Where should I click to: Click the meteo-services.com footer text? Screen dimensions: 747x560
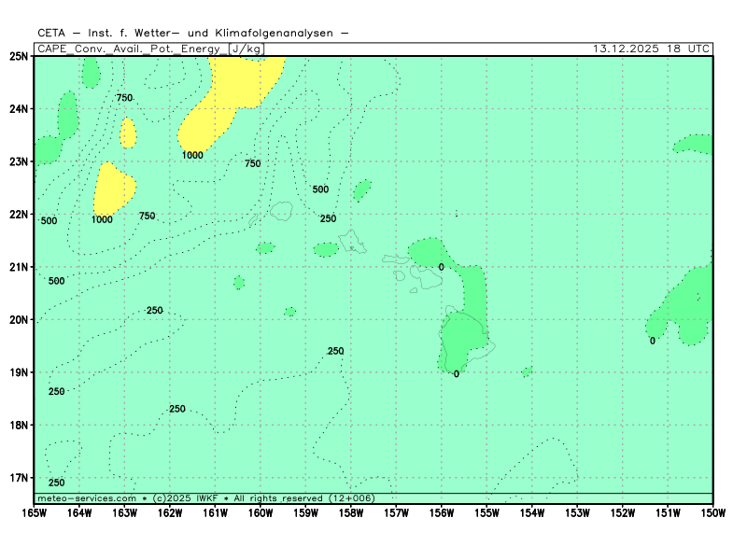pos(87,498)
